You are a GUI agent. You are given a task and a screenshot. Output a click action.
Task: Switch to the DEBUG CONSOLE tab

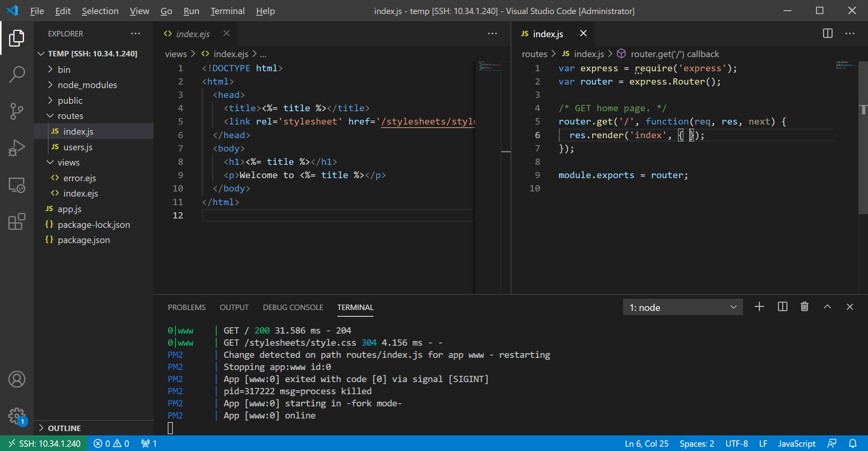293,307
